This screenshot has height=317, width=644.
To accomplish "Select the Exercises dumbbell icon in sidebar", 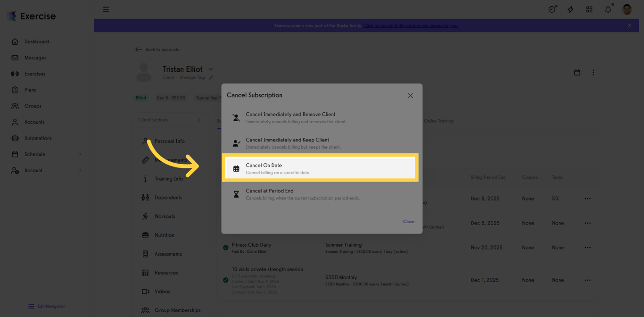I will click(x=15, y=74).
